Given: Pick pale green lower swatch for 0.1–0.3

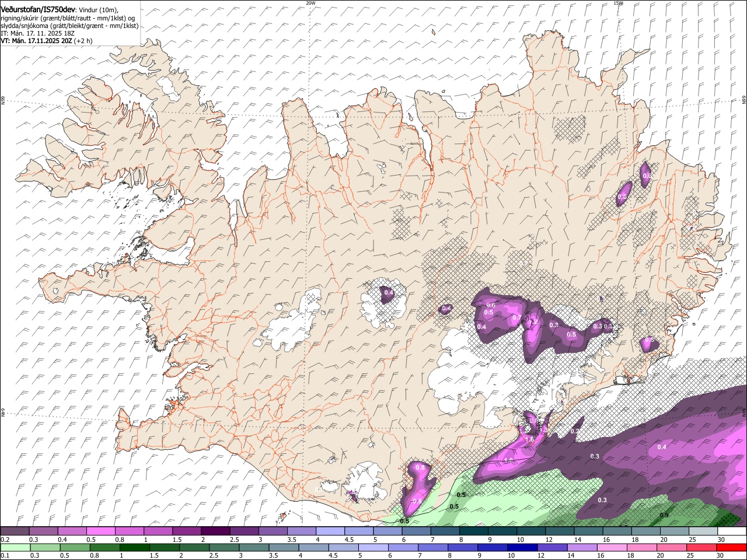Looking at the screenshot, I should pos(15,548).
